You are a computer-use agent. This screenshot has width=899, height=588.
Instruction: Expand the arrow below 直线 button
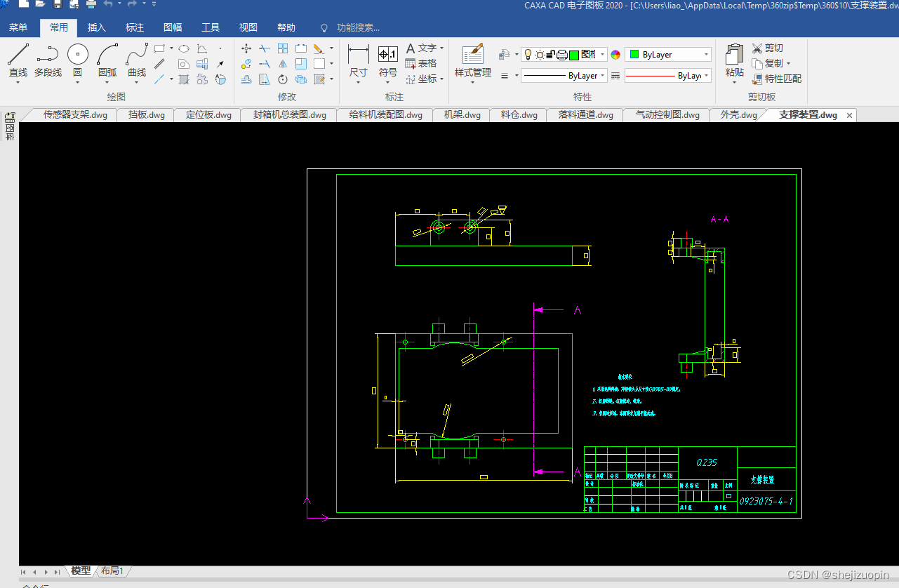(18, 83)
